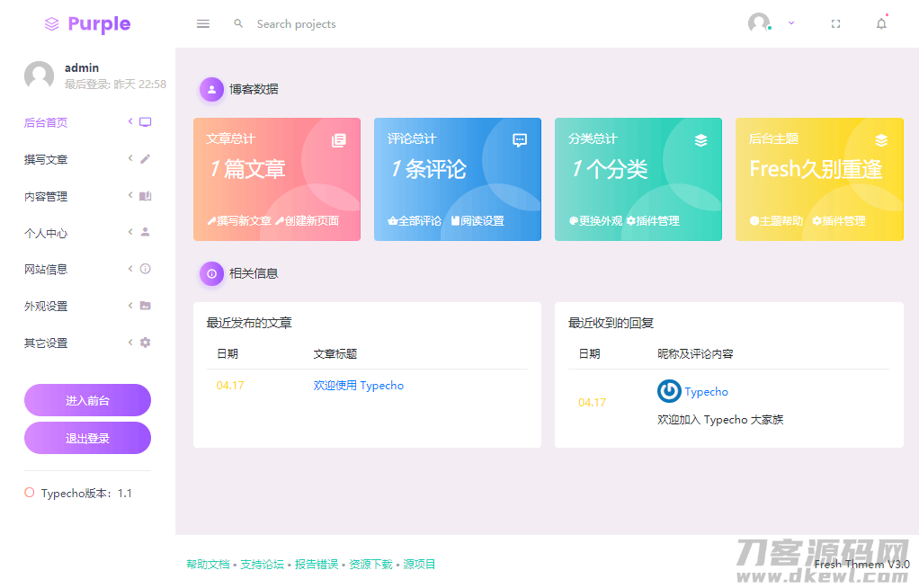Expand the 外观设置 section chevron

pos(129,306)
